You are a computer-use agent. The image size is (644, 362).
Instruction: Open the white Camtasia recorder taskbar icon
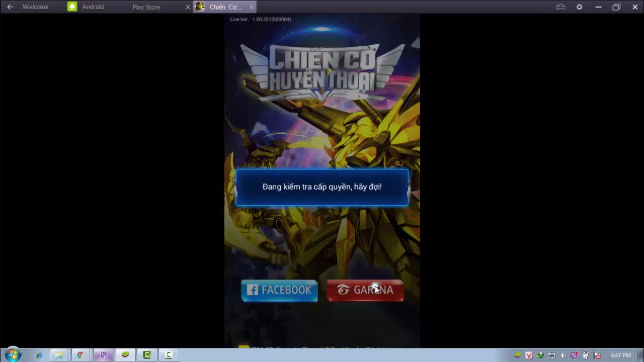click(x=169, y=355)
